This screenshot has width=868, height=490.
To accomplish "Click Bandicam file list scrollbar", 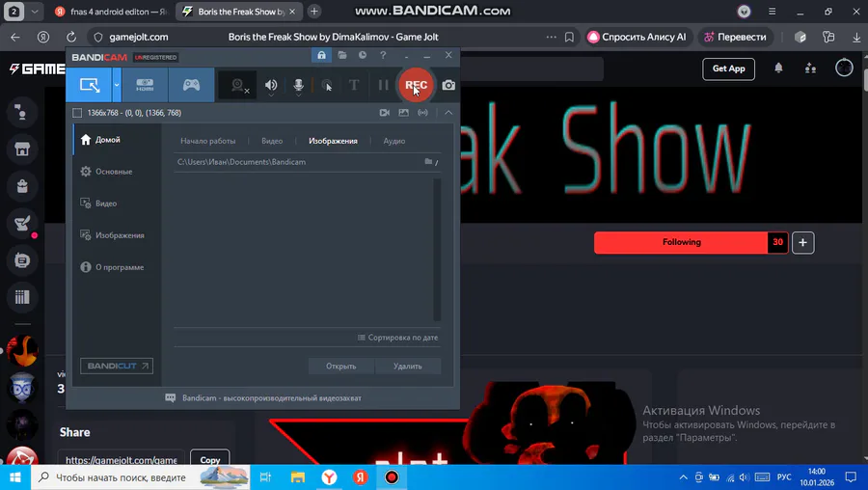I will click(x=437, y=249).
